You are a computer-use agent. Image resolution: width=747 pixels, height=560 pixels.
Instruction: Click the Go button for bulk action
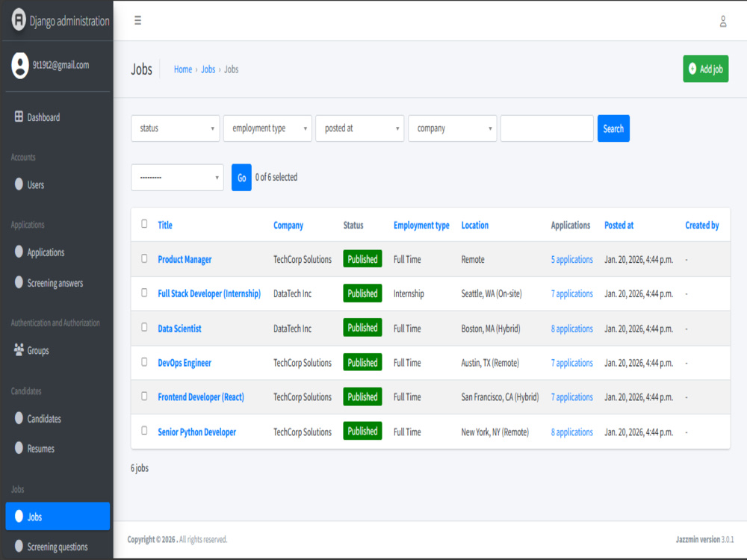(x=241, y=178)
